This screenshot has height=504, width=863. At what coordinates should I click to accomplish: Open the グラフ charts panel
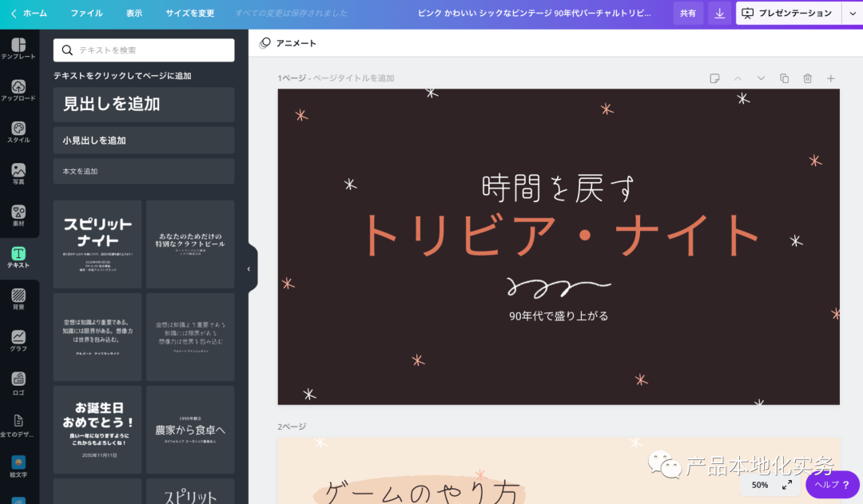pyautogui.click(x=18, y=340)
